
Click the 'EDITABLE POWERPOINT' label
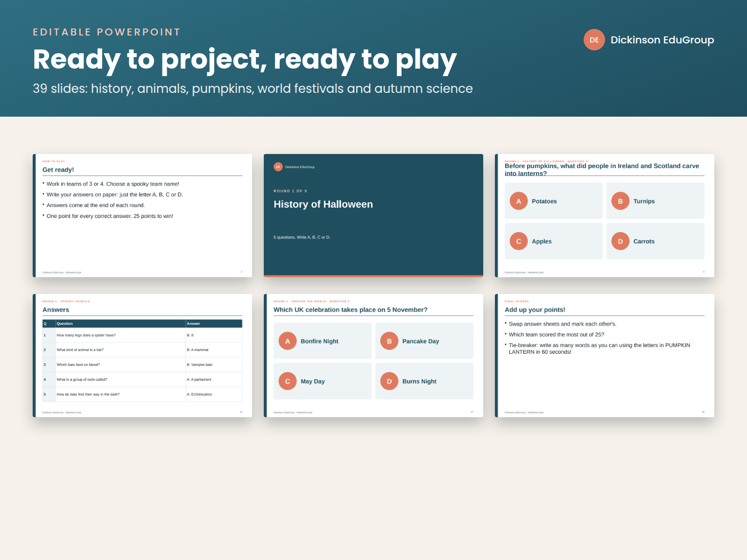coord(106,32)
